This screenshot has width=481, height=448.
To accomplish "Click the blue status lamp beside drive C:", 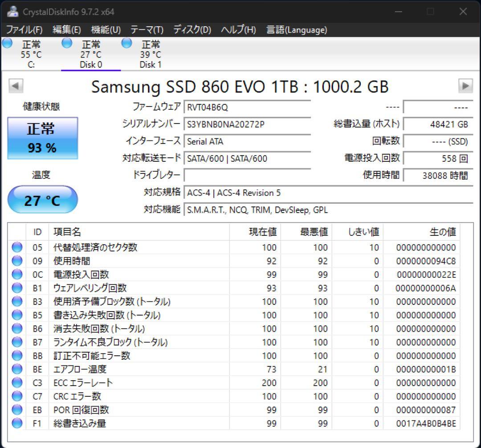I will (7, 43).
